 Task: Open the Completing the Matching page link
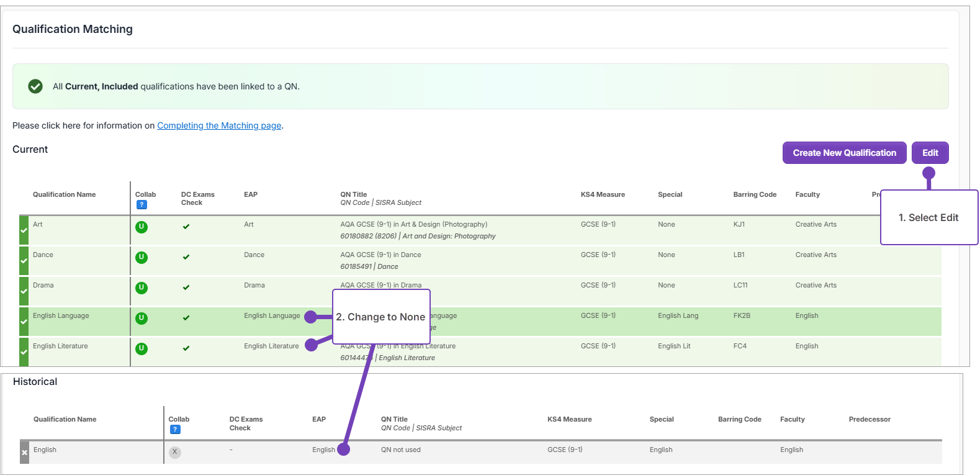pyautogui.click(x=219, y=125)
